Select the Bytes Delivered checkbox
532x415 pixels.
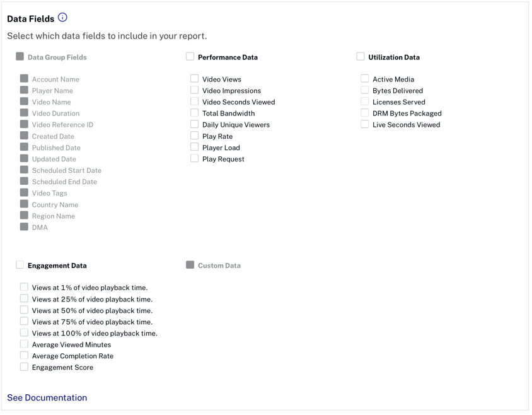coord(364,90)
